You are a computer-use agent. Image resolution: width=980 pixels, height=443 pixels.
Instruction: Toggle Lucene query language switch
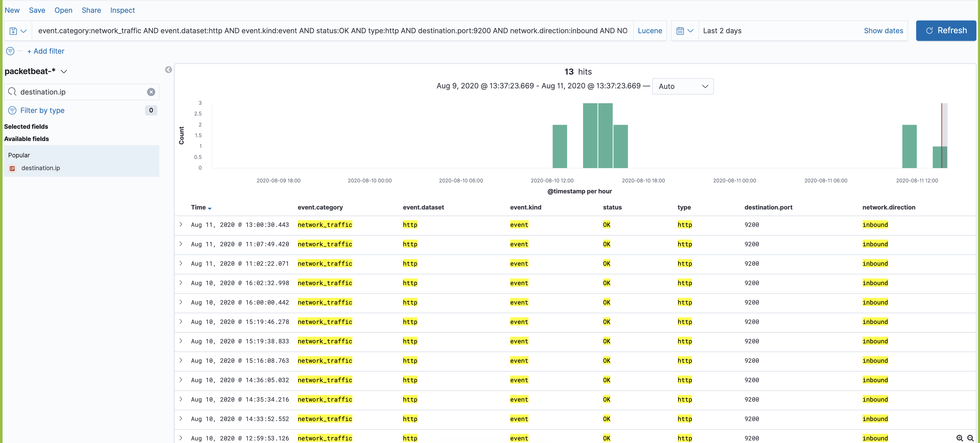649,31
